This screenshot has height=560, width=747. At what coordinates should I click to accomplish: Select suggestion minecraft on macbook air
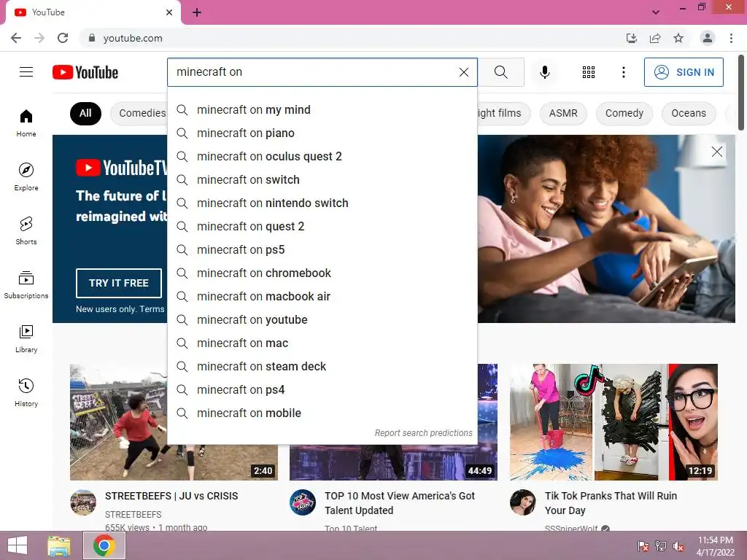point(322,296)
